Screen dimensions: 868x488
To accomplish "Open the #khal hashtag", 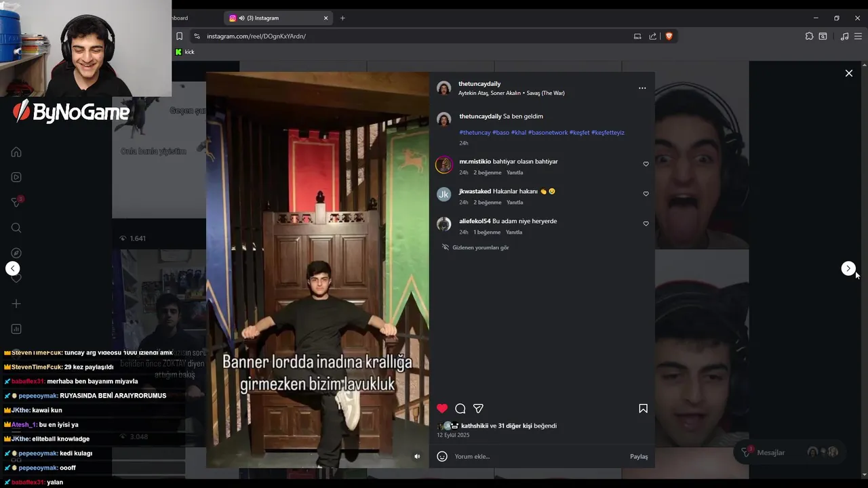I will [519, 132].
